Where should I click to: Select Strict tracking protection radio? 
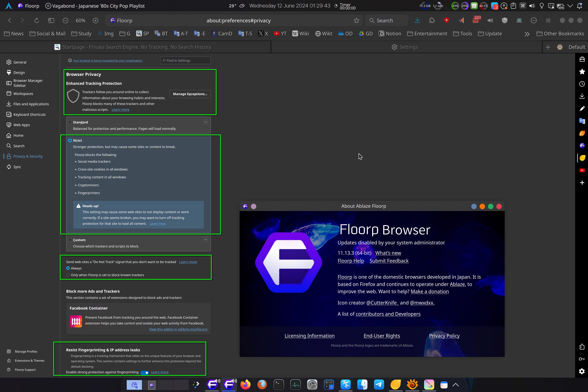coord(70,141)
